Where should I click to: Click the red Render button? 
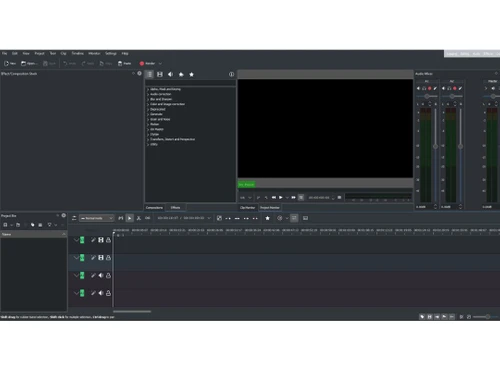pos(147,63)
